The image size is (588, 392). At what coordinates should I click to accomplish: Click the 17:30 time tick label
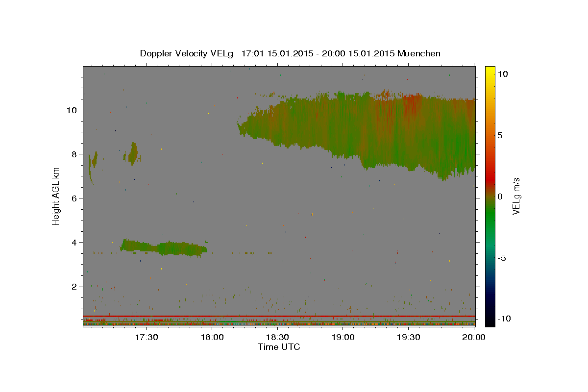coord(147,337)
